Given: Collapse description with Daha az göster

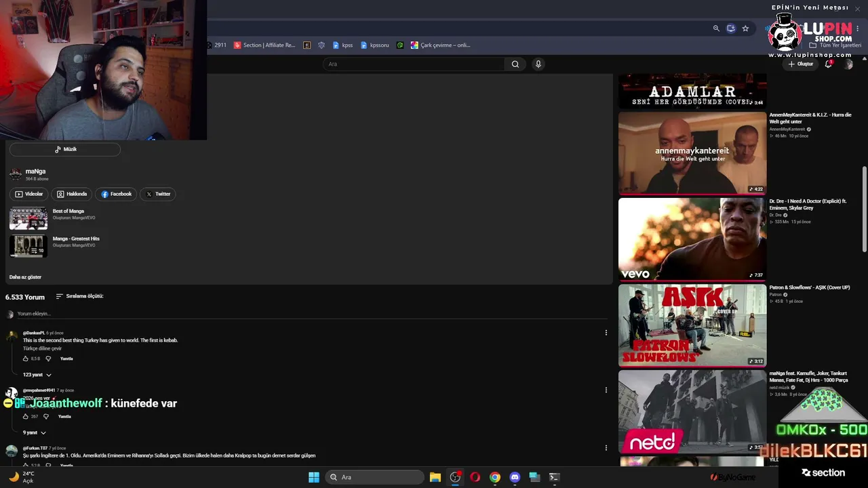Looking at the screenshot, I should click(25, 277).
